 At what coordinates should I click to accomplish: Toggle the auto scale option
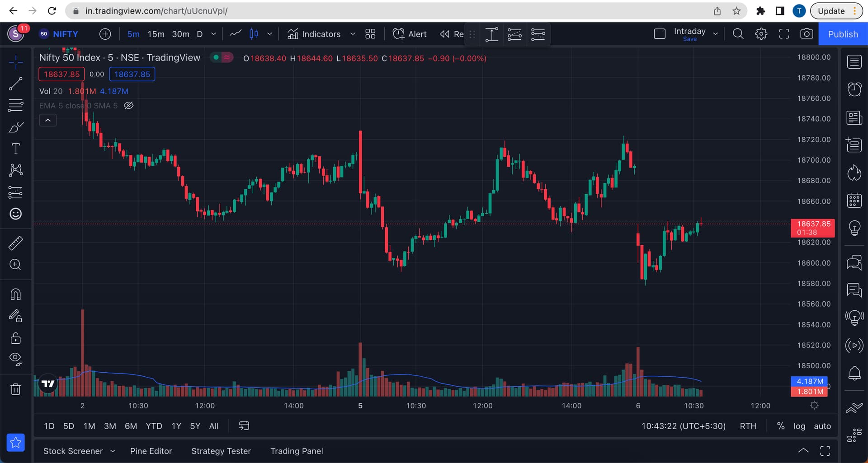click(822, 426)
